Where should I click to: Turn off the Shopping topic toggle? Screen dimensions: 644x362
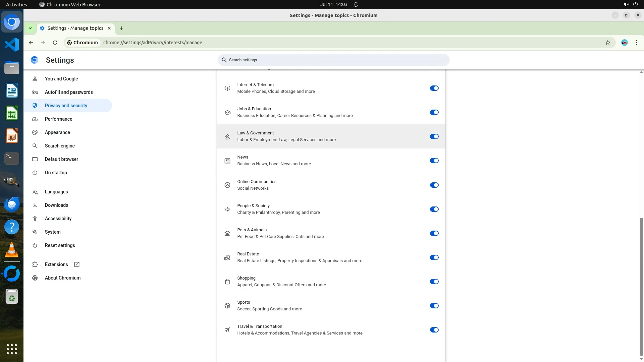coord(434,282)
